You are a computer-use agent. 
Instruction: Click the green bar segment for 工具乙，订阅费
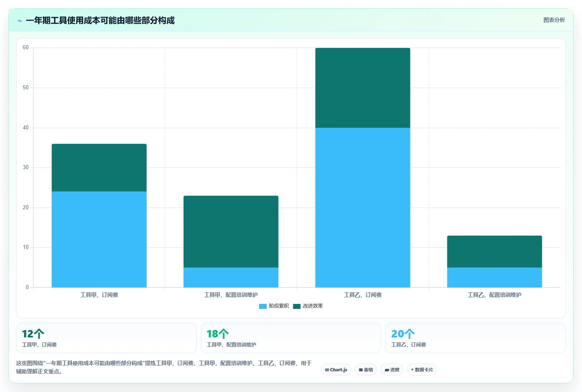(x=363, y=88)
